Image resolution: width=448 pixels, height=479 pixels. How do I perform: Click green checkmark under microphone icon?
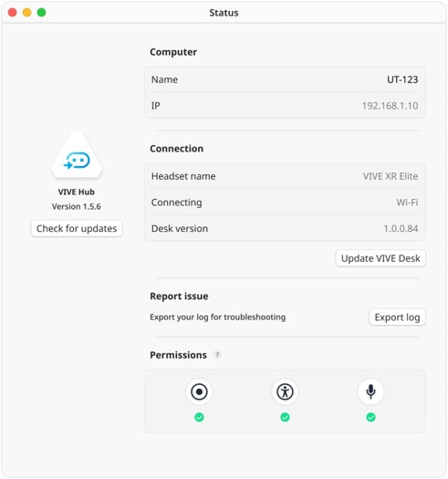click(x=370, y=417)
